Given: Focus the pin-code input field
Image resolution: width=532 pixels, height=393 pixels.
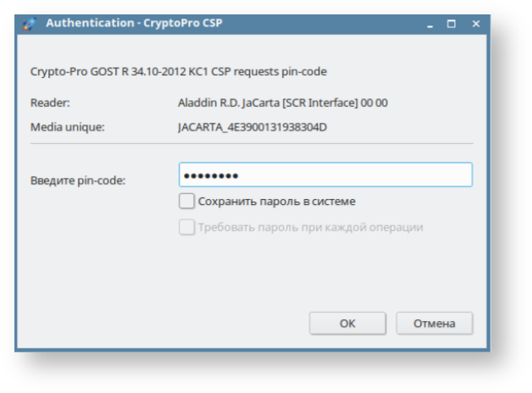Looking at the screenshot, I should [x=356, y=175].
